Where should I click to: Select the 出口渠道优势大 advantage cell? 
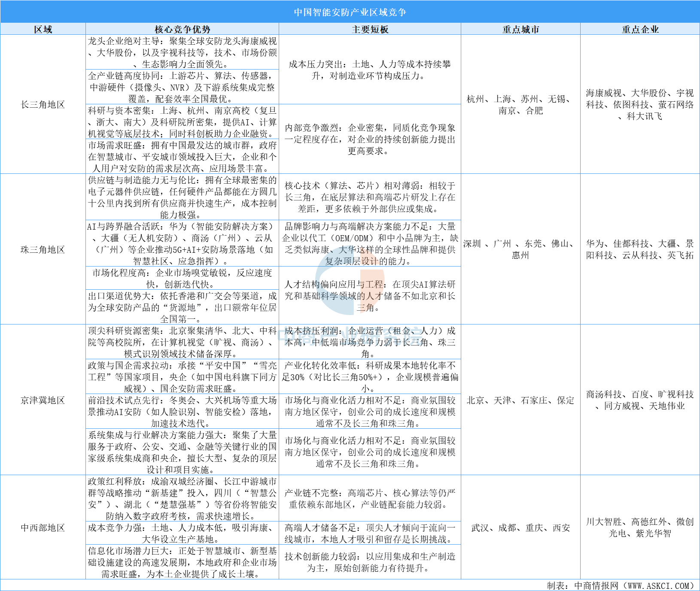pos(182,307)
